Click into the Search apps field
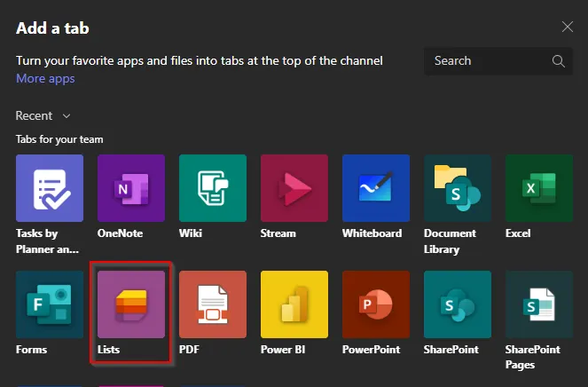Viewport: 588px width, 387px height. click(x=488, y=61)
